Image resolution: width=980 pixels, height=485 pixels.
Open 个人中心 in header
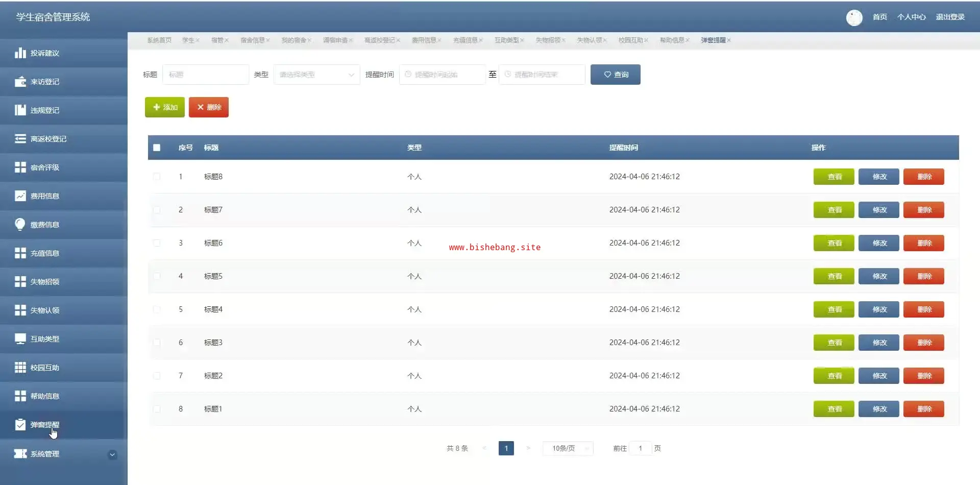(911, 17)
